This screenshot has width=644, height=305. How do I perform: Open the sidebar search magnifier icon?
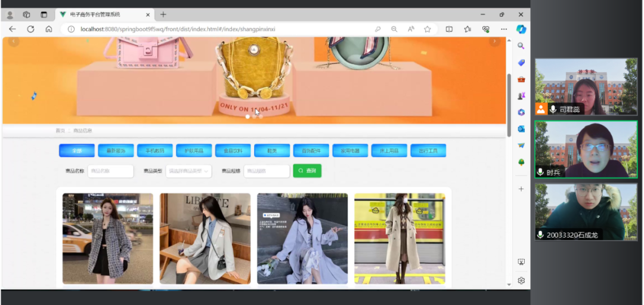point(521,46)
